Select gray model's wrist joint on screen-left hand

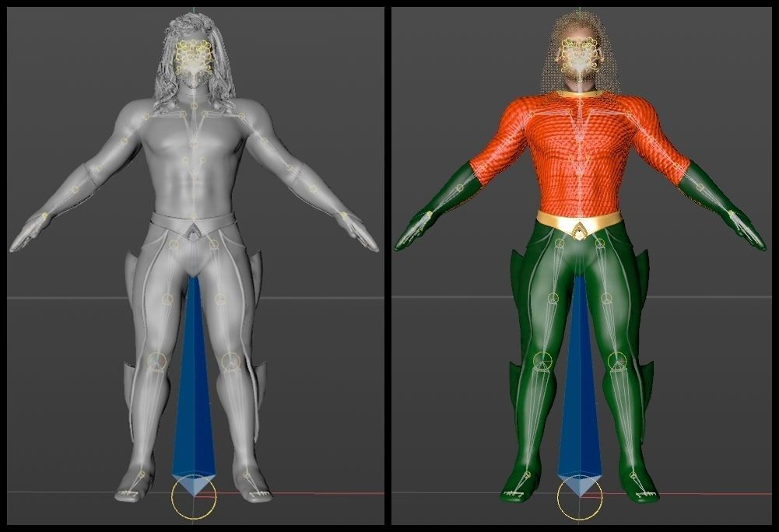(x=44, y=215)
